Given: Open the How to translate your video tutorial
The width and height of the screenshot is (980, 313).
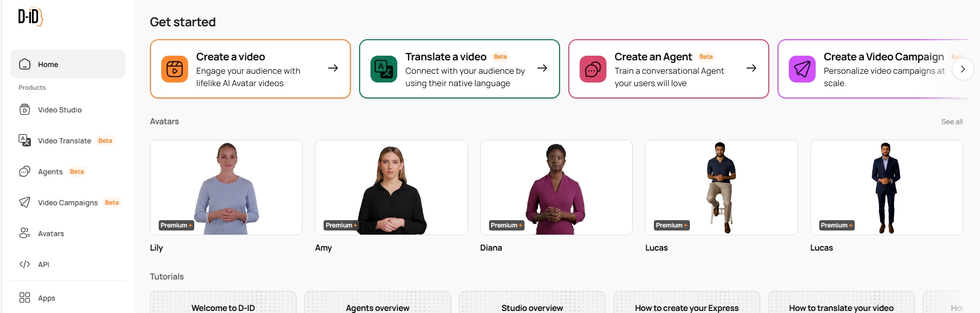Looking at the screenshot, I should [841, 302].
